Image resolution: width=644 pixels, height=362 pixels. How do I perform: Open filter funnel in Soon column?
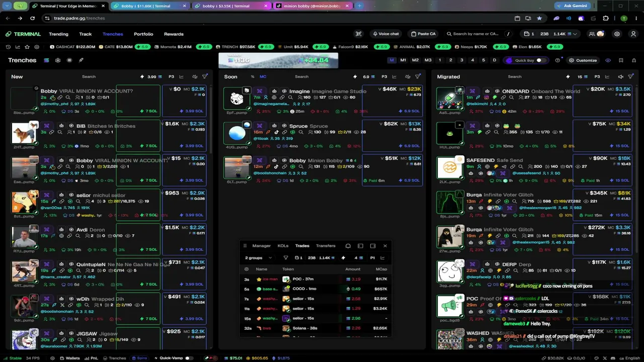click(x=418, y=77)
